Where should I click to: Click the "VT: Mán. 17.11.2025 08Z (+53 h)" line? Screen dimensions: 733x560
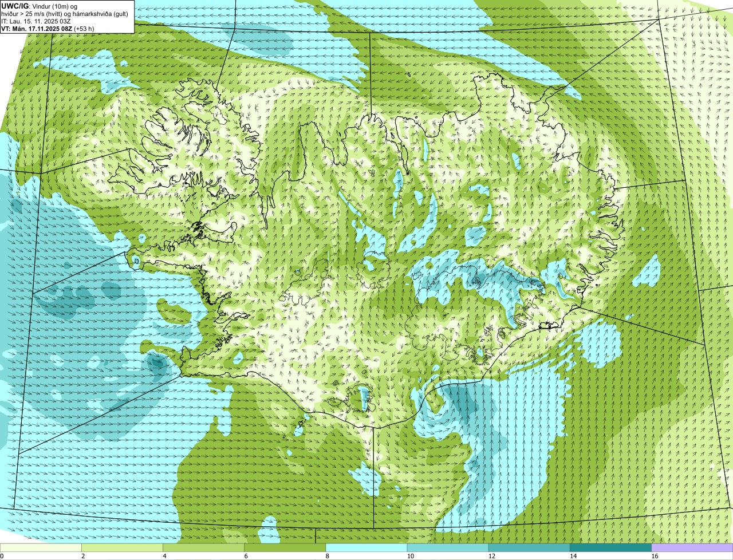tap(48, 29)
